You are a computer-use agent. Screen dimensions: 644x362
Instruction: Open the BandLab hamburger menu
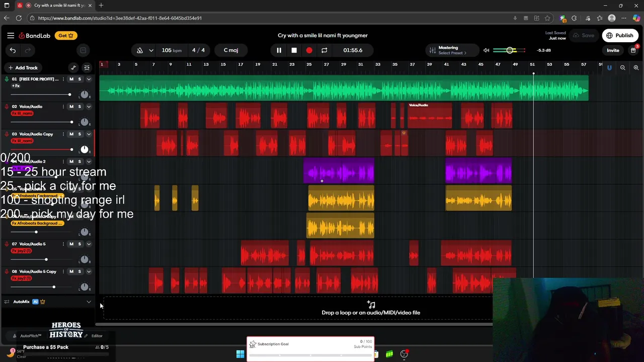click(11, 36)
